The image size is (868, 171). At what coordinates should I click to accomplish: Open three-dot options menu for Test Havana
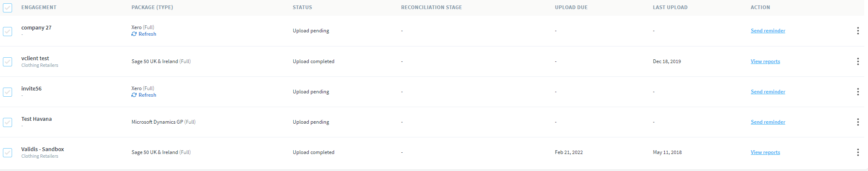click(x=858, y=122)
